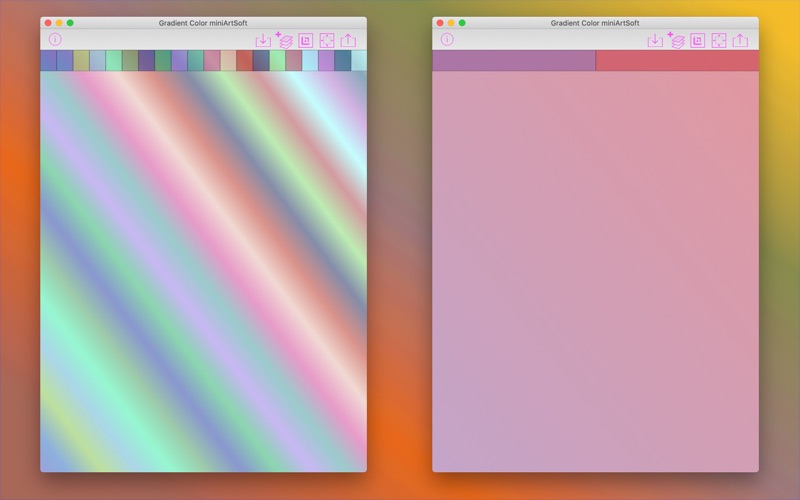
Task: Click the download icon in the left window
Action: tap(263, 40)
